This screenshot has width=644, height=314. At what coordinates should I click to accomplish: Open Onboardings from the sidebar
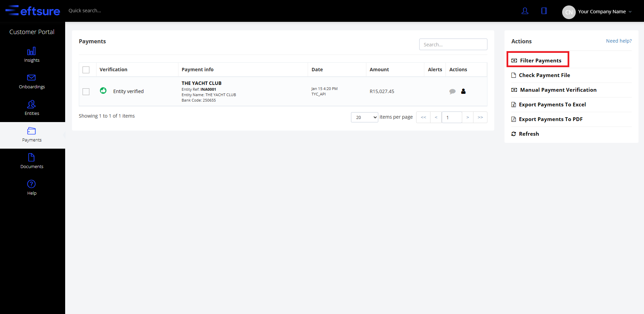(32, 81)
